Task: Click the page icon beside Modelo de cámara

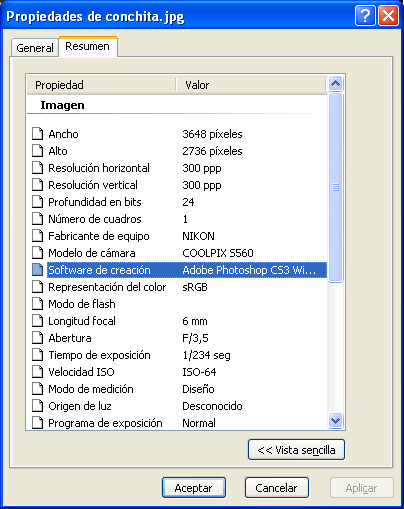Action: [38, 253]
